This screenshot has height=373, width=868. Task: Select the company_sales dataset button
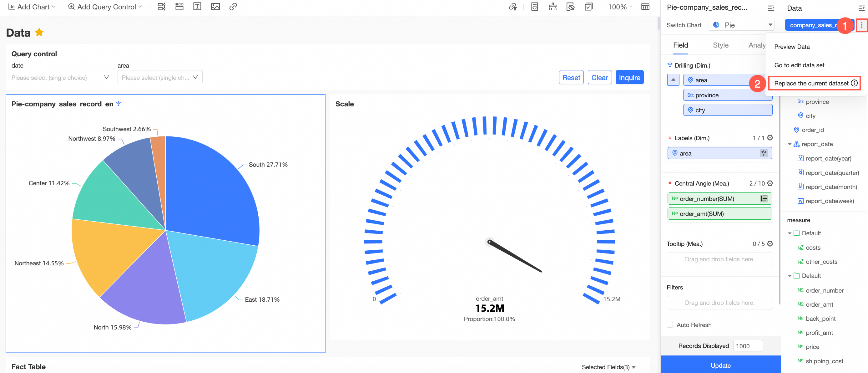click(819, 25)
